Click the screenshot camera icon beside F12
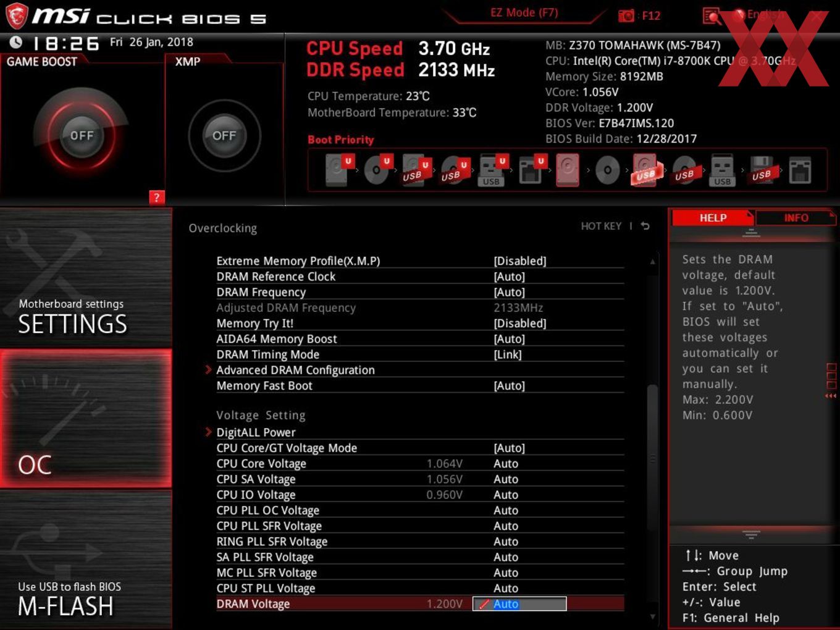The height and width of the screenshot is (630, 840). 626,15
